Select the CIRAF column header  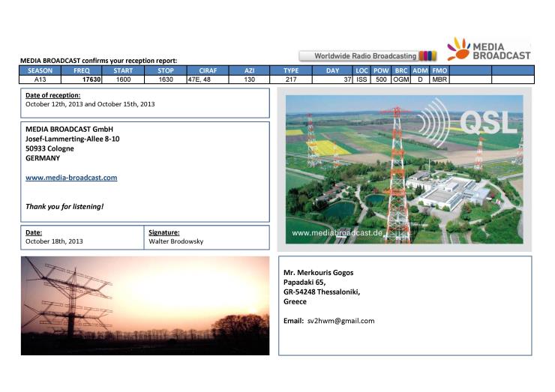(x=208, y=70)
